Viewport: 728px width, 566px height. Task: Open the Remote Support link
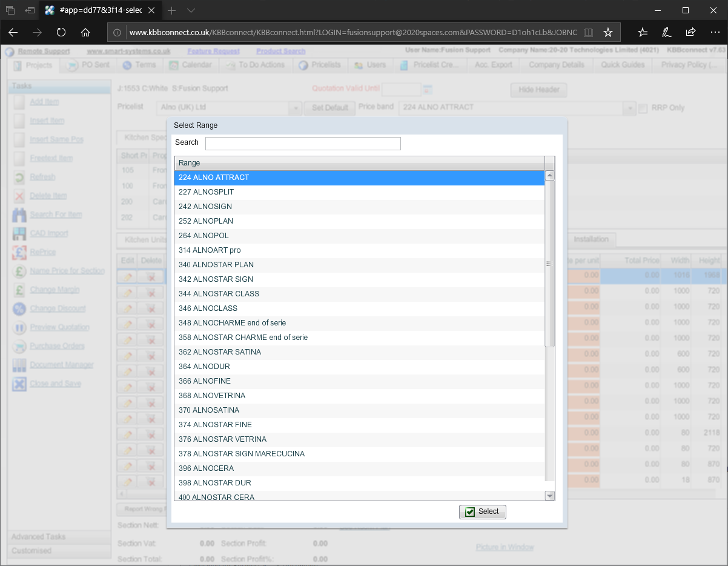[44, 52]
